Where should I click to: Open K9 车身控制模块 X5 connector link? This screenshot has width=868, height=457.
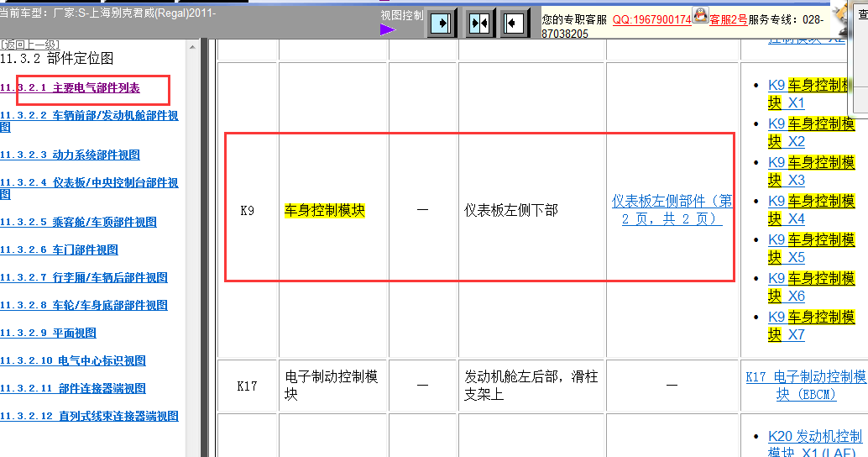(812, 249)
